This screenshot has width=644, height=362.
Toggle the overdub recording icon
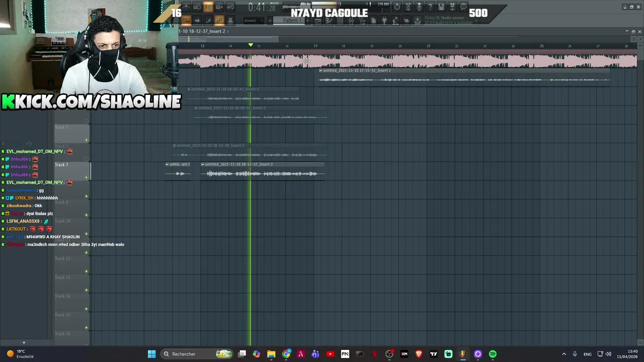tap(219, 7)
